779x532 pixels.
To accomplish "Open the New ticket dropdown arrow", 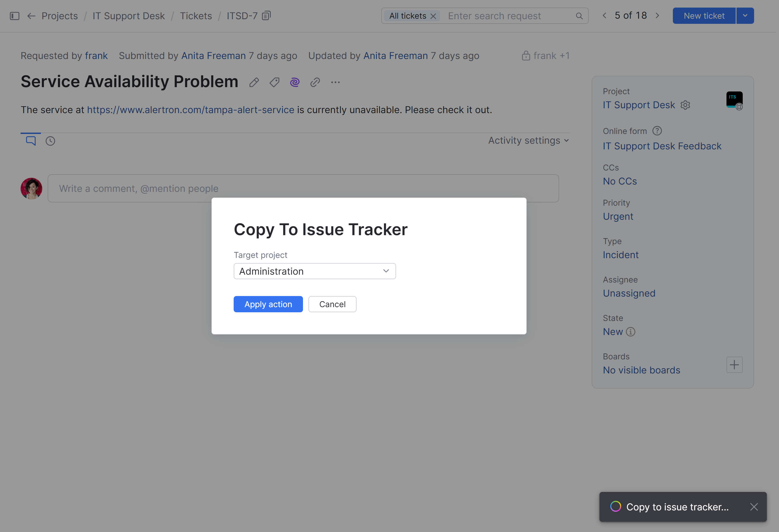I will [x=745, y=15].
